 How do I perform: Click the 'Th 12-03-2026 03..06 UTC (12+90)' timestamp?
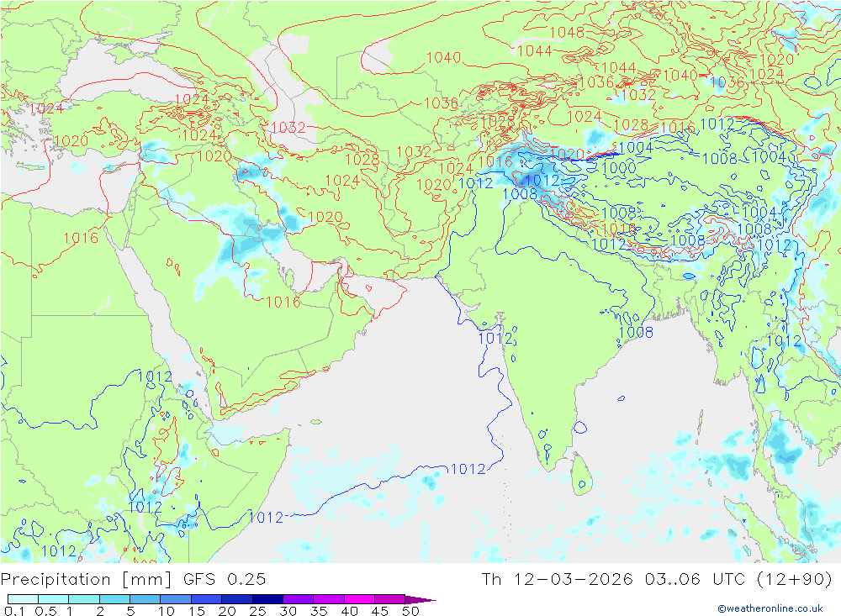coord(657,580)
